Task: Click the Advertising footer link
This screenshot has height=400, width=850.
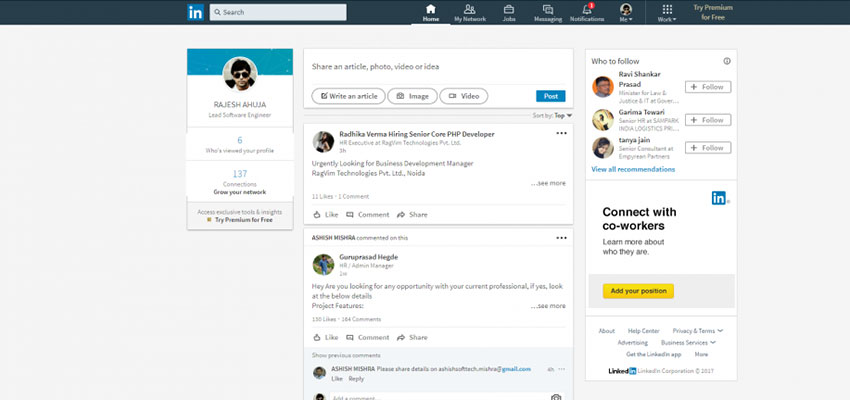Action: click(x=633, y=343)
